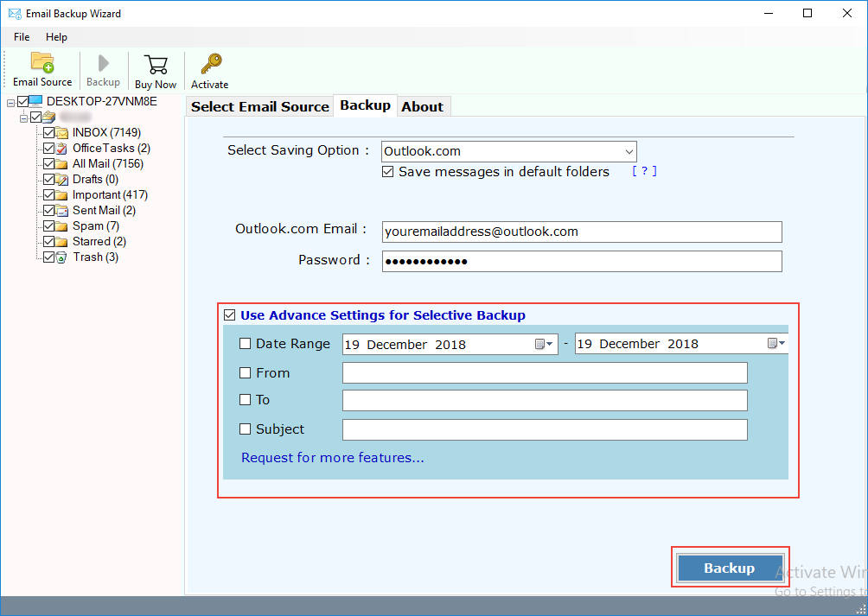Viewport: 868px width, 616px height.
Task: Select the Starred (2) tree item
Action: point(99,241)
